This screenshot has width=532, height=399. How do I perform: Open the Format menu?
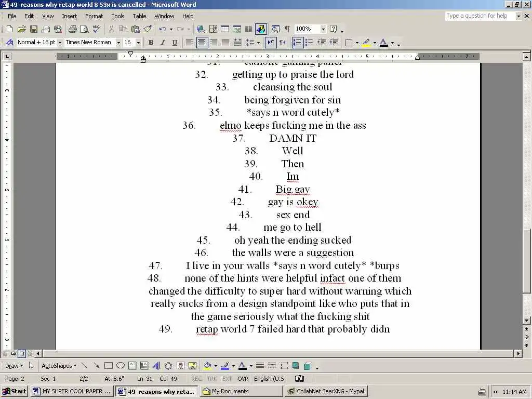point(94,16)
